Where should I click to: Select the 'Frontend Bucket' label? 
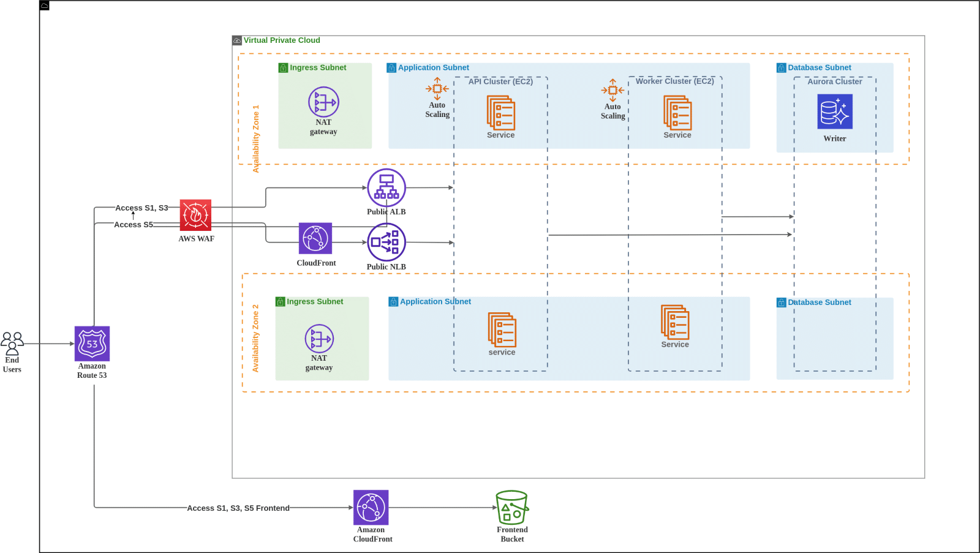click(512, 535)
